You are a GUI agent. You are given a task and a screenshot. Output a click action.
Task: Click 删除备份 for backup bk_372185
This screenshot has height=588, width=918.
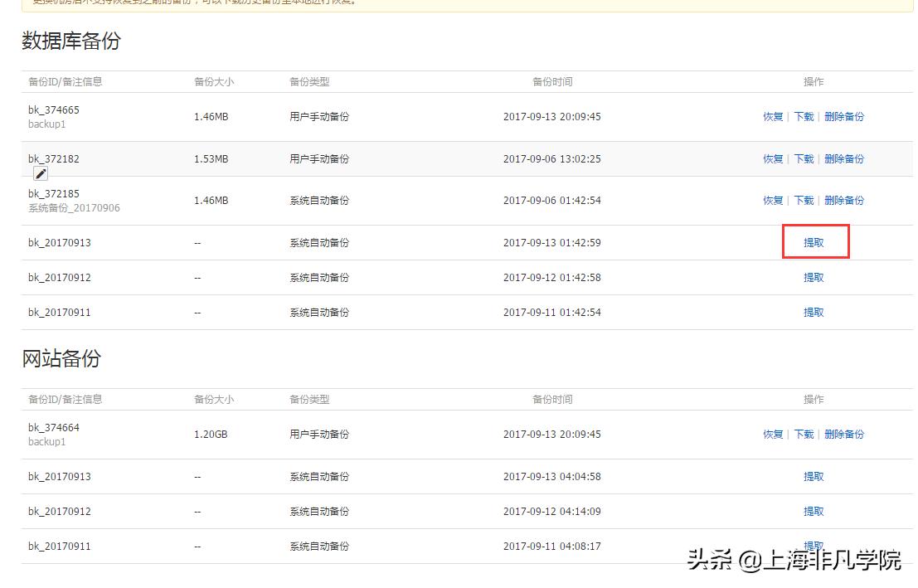point(844,200)
